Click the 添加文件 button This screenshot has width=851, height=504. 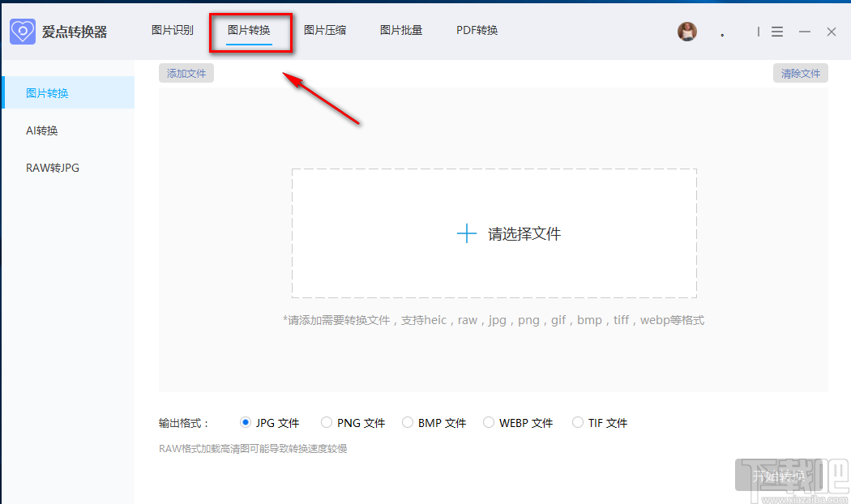click(186, 72)
